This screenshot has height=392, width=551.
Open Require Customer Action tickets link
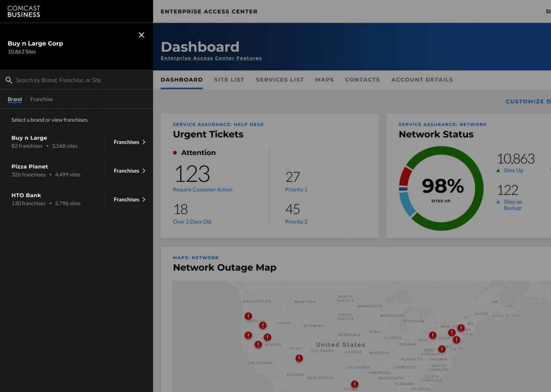click(x=202, y=190)
